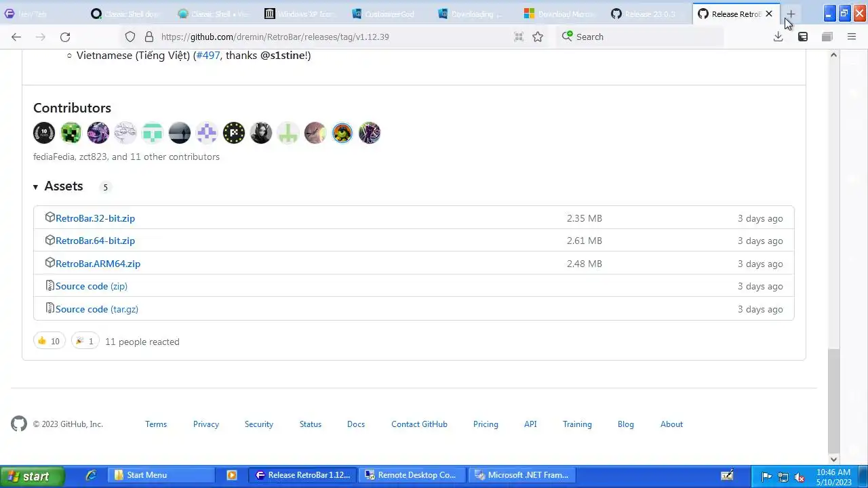This screenshot has width=868, height=488.
Task: Open the Status footer link
Action: click(311, 424)
